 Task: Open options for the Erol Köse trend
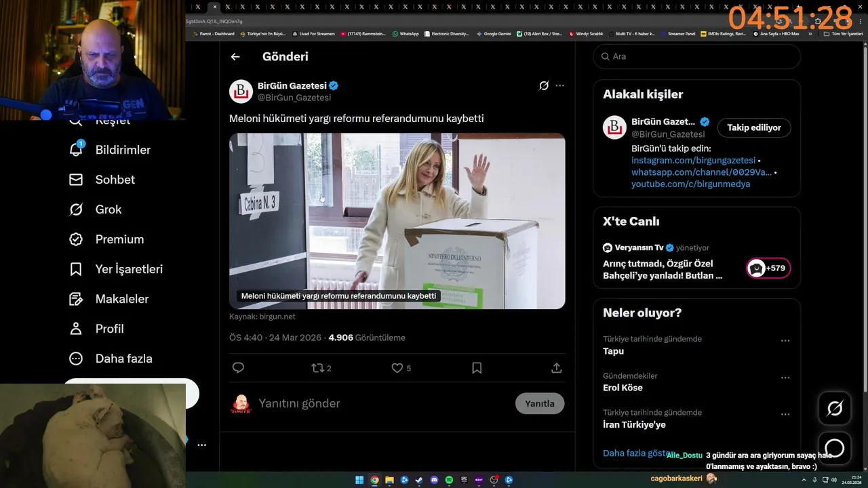785,378
